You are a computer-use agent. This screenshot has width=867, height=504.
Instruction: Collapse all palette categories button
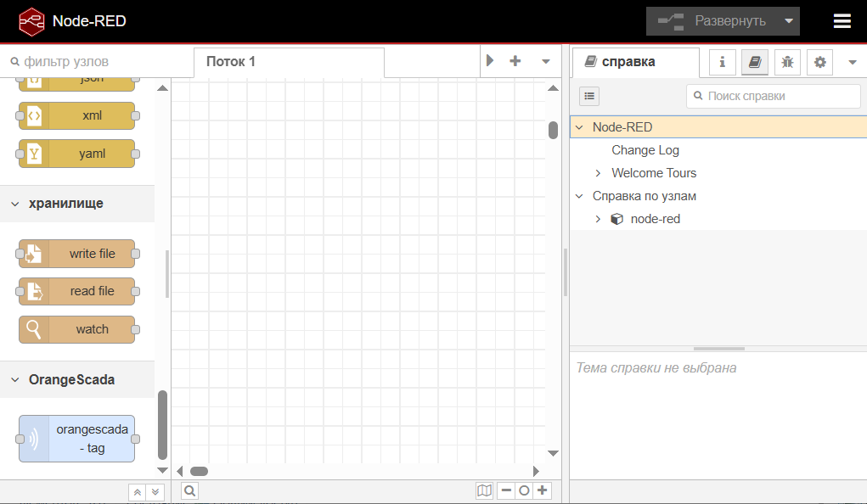[x=137, y=492]
